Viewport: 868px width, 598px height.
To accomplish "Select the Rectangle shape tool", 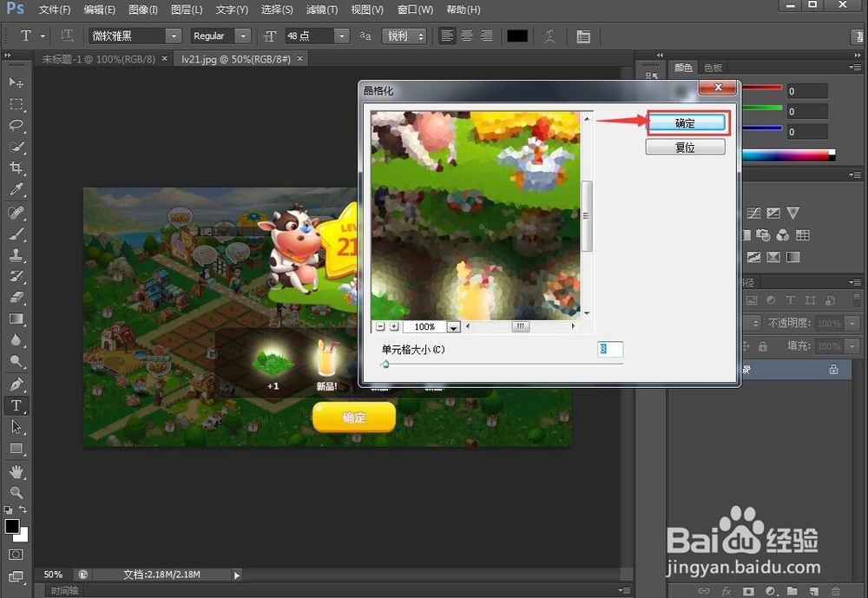I will (16, 449).
